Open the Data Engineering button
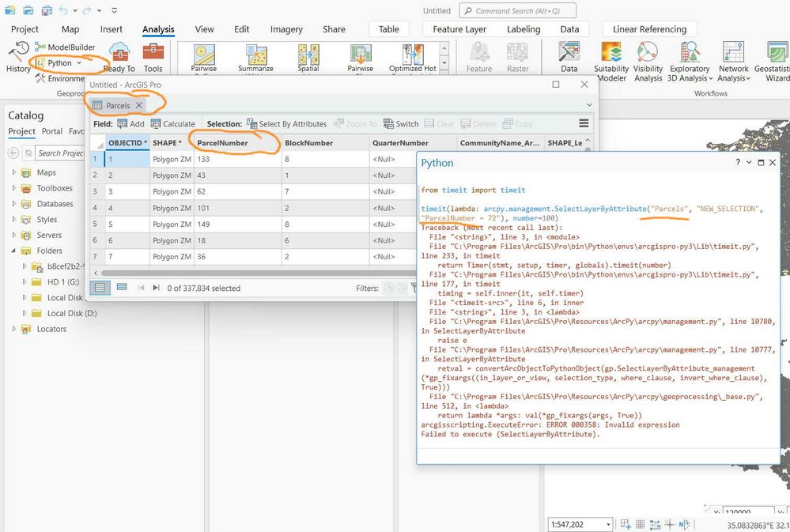Viewport: 790px width, 532px height. [x=569, y=58]
